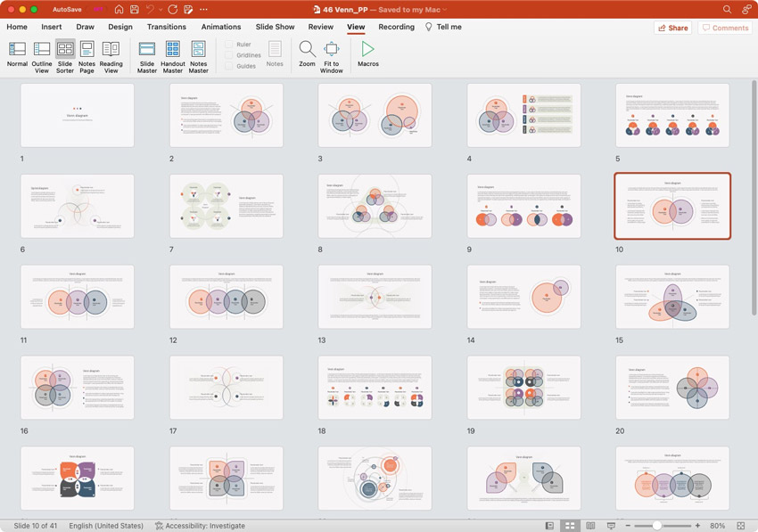This screenshot has width=758, height=532.
Task: Enable the Ruler checkbox
Action: [x=228, y=43]
